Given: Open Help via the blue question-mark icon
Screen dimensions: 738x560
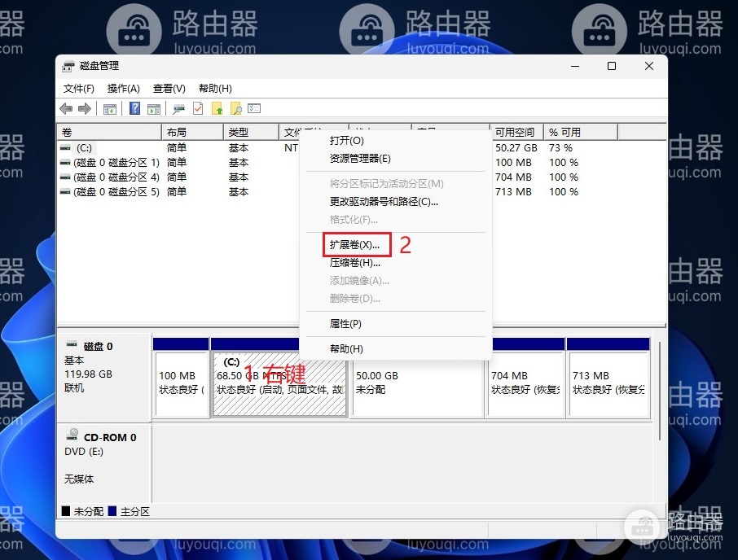Looking at the screenshot, I should coord(134,108).
